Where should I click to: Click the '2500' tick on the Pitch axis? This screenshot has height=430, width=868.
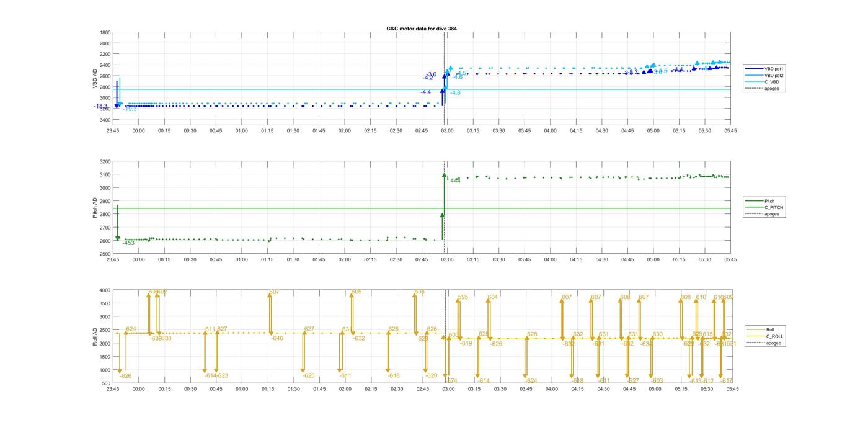105,254
